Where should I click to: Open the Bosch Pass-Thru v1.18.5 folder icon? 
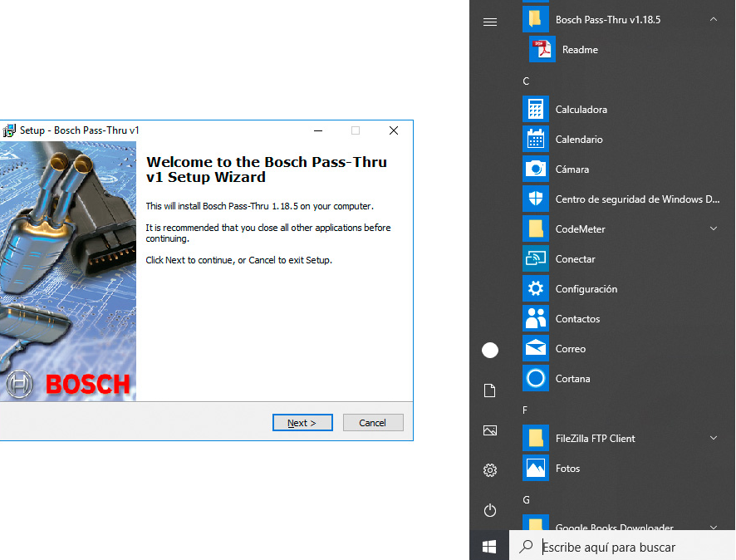click(536, 19)
